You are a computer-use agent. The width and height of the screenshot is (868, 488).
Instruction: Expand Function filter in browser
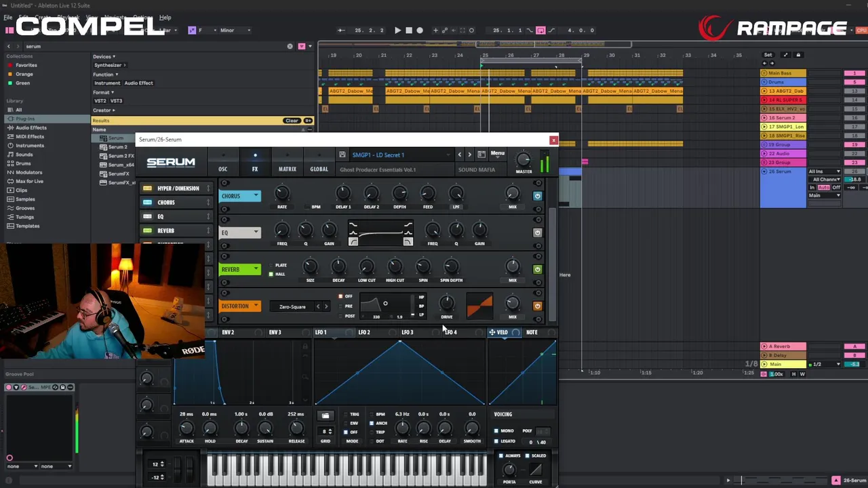105,74
